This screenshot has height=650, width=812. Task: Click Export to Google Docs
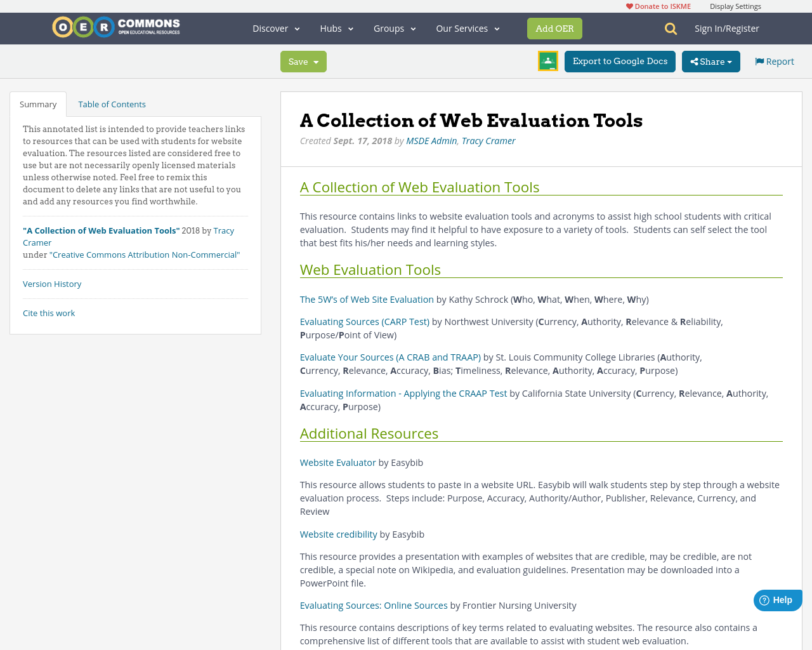click(x=620, y=61)
